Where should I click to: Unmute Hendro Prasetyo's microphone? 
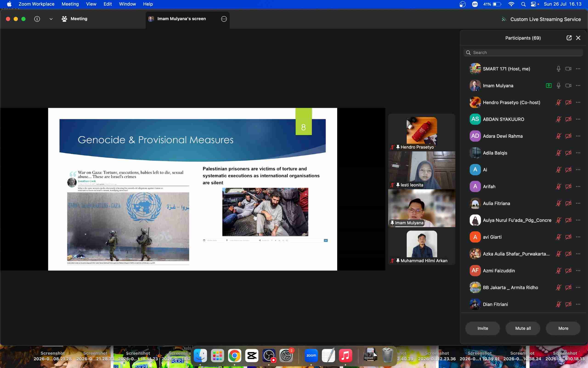click(558, 102)
